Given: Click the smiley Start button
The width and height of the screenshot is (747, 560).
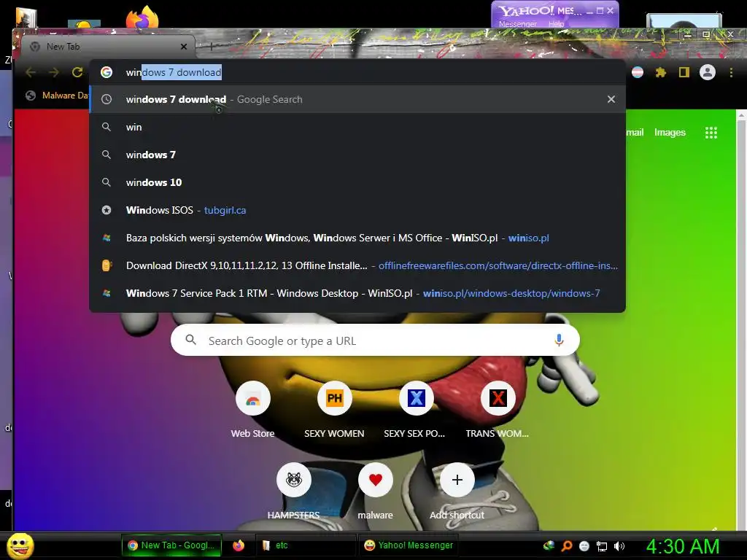Looking at the screenshot, I should click(x=20, y=545).
